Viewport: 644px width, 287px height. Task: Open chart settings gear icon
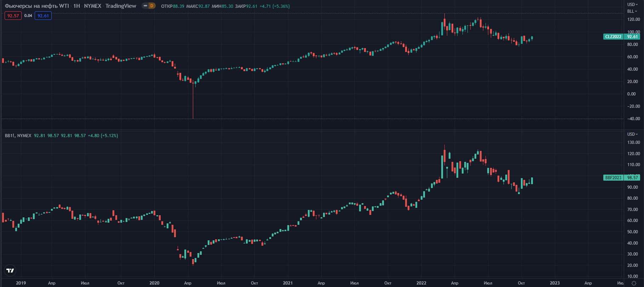[634, 283]
